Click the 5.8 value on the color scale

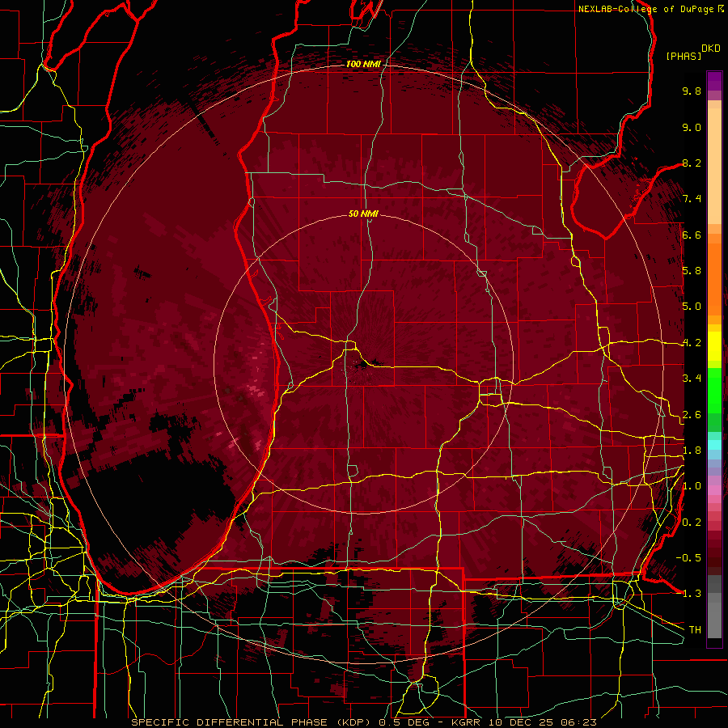click(x=692, y=271)
